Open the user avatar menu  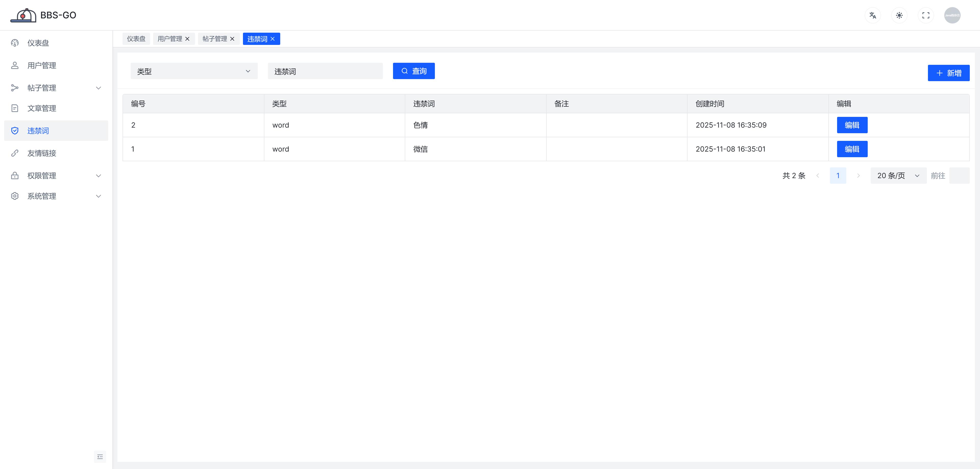952,15
